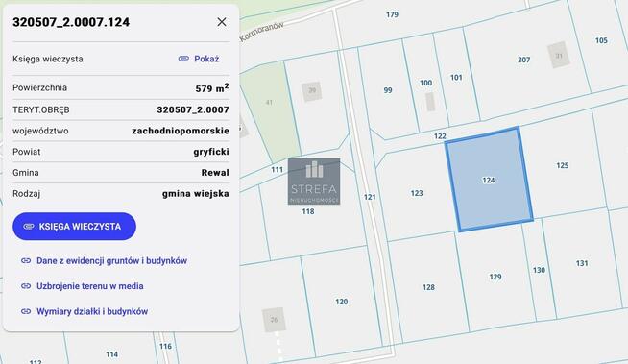Click building 26 footprint on the map
The height and width of the screenshot is (364, 628).
click(274, 320)
